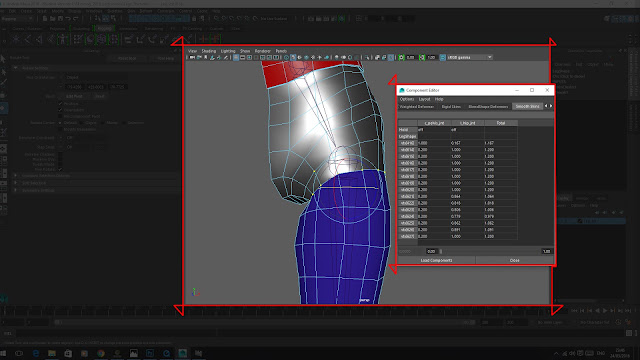Screen dimensions: 640x360
Task: Click the Grease Pencil icon in viewport toolbar
Action: tap(225, 58)
